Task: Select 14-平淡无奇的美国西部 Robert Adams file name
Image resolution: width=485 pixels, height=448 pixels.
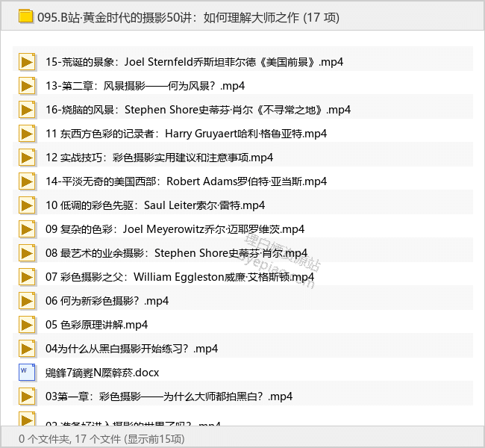Action: point(187,181)
